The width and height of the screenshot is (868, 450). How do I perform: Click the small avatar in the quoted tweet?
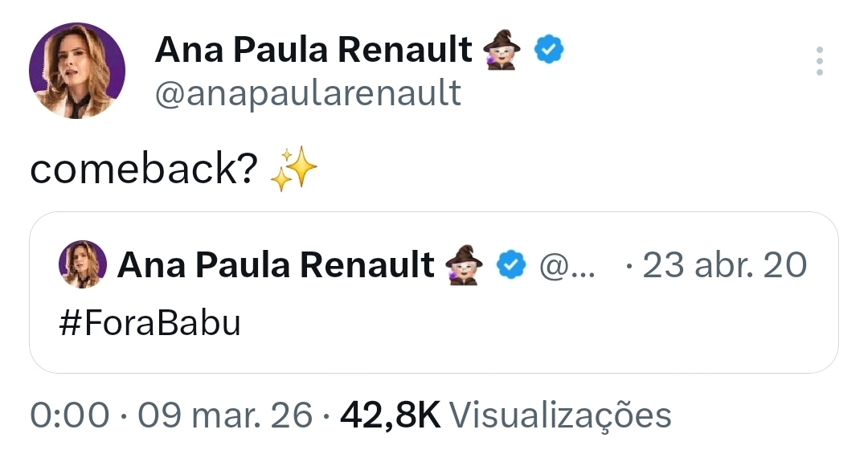click(83, 264)
